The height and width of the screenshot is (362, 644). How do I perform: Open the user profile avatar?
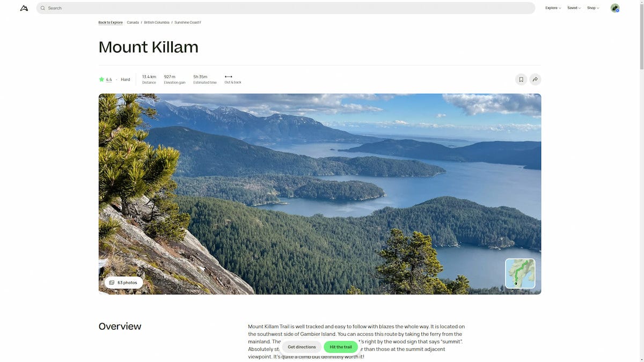click(x=615, y=8)
